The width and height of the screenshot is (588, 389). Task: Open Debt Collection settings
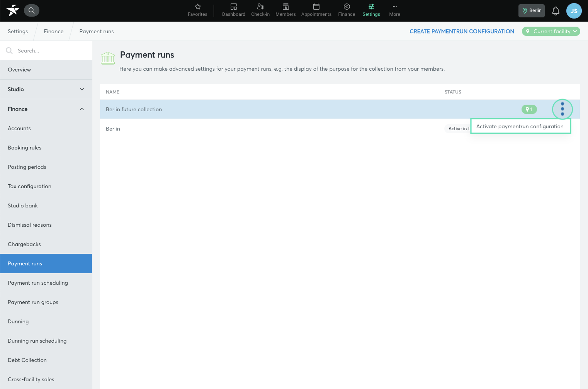click(x=46, y=360)
